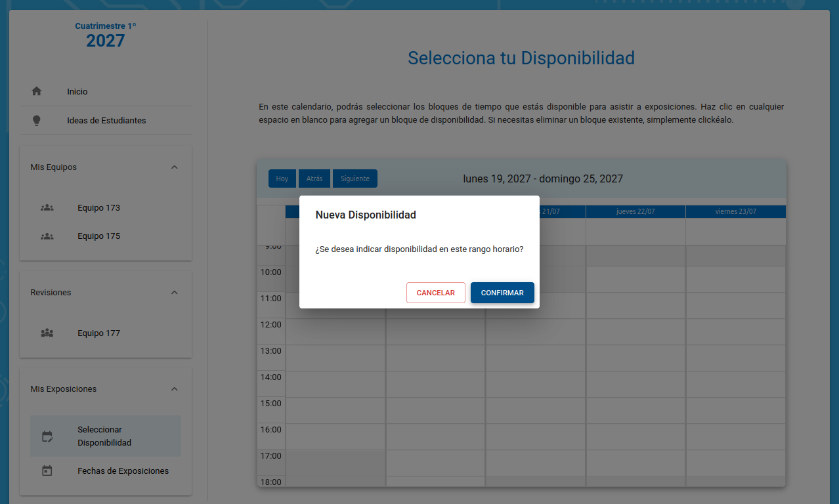Open Fechas de Exposiciones page
Viewport: 839px width, 504px height.
click(x=123, y=471)
